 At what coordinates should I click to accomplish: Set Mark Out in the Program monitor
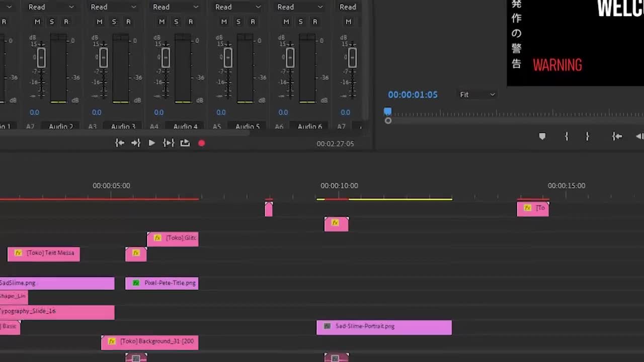click(x=587, y=136)
